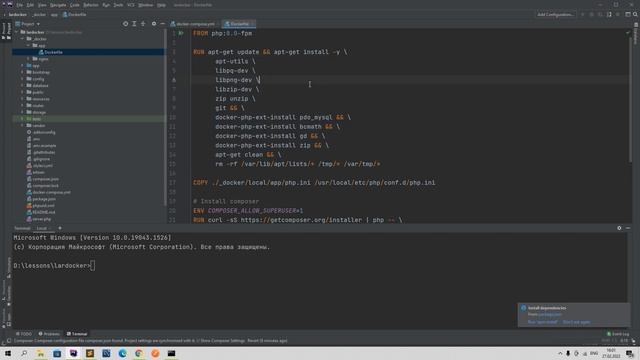Click Don't ask again link in notification
640x360 pixels.
(576, 322)
